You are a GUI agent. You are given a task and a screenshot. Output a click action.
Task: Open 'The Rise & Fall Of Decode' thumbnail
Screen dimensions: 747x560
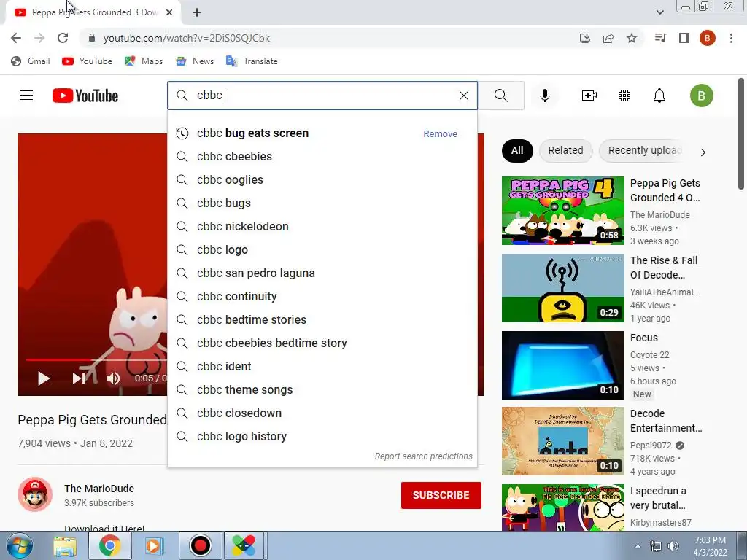(562, 288)
